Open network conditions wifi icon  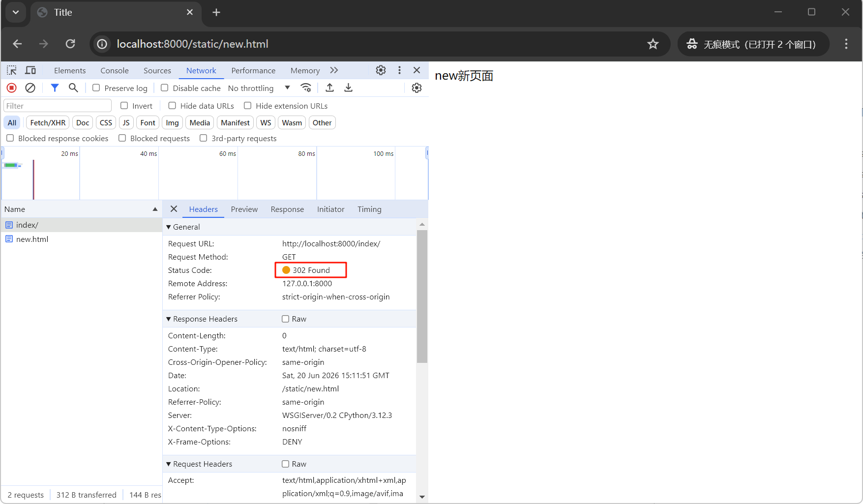(x=306, y=88)
